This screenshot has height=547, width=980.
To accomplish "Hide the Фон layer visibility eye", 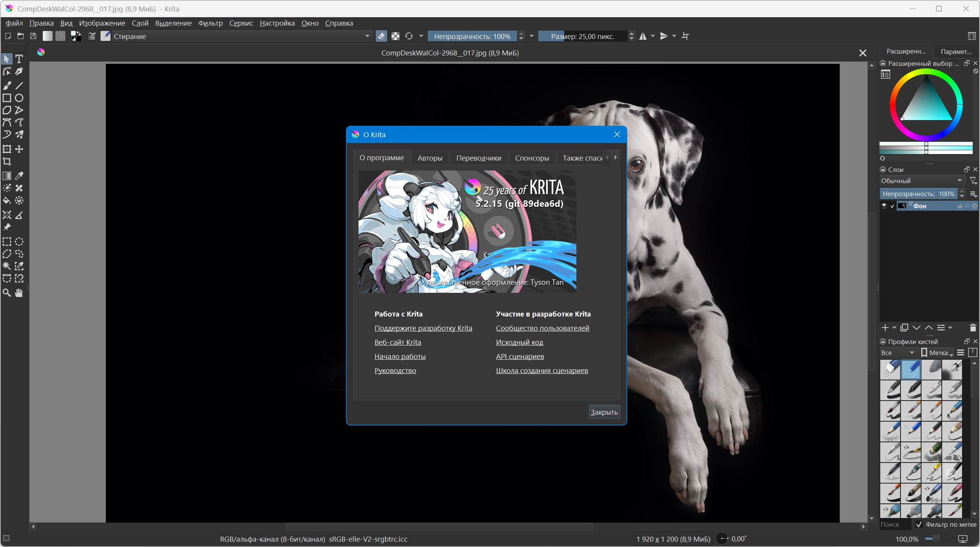I will pos(884,206).
